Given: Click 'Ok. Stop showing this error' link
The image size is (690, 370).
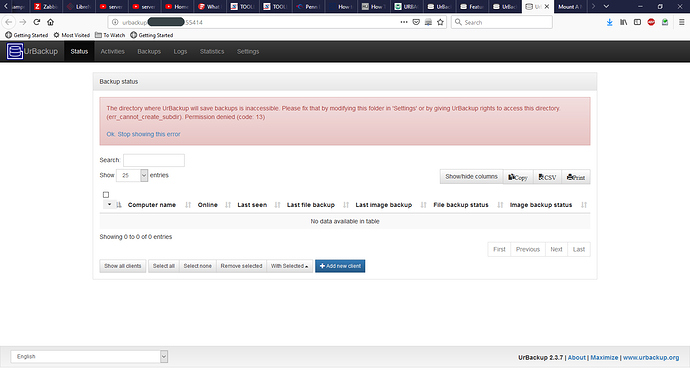Looking at the screenshot, I should point(143,134).
